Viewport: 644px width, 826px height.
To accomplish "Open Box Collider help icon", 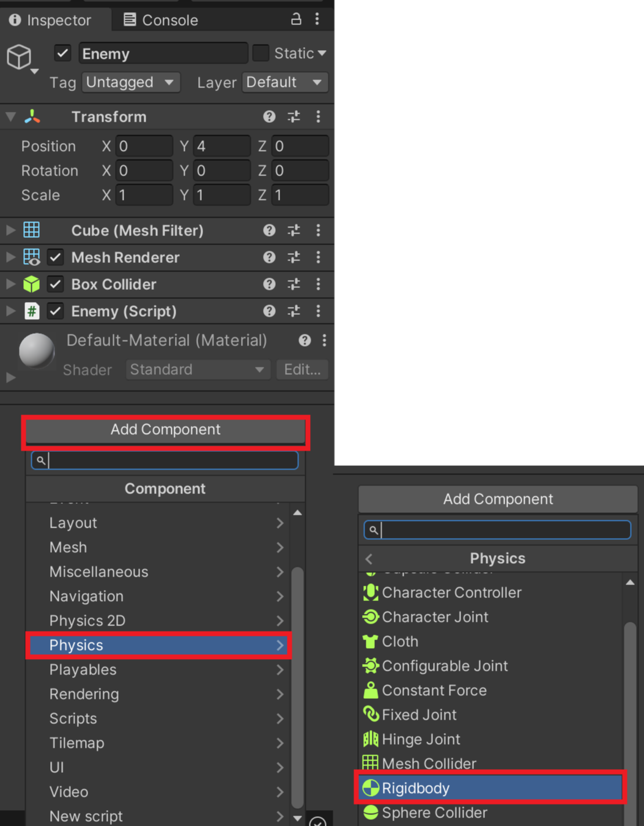I will (x=269, y=284).
